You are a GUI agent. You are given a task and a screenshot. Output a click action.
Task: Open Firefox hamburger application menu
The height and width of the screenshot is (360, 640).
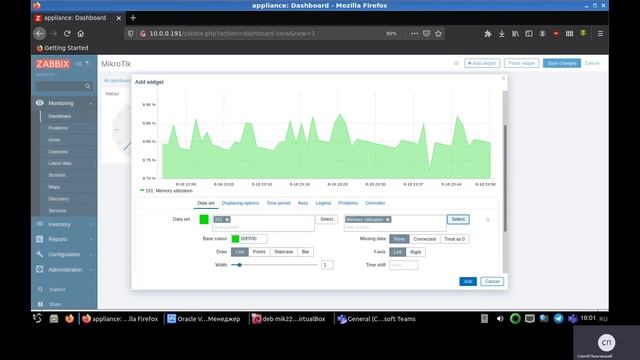coord(600,33)
